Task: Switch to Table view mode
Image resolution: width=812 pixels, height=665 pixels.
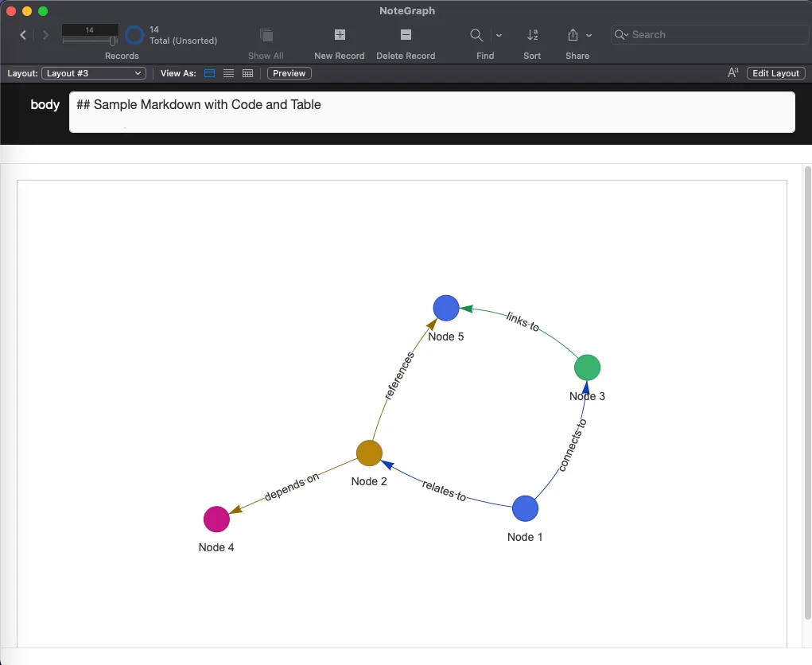Action: tap(247, 73)
